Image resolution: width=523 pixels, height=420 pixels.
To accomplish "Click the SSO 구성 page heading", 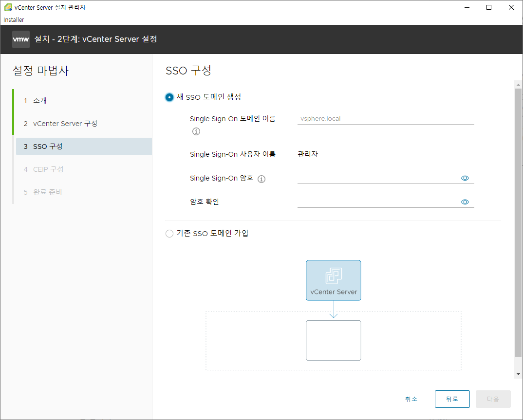I will (188, 71).
